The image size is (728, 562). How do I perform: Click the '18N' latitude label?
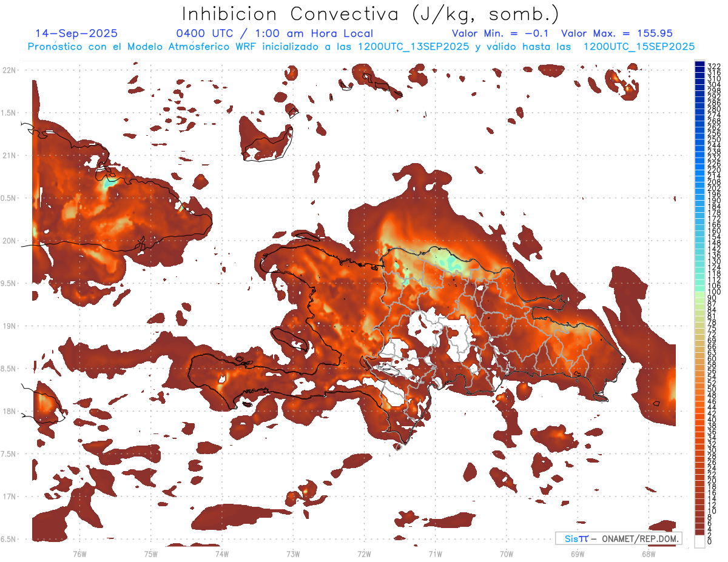pos(9,411)
